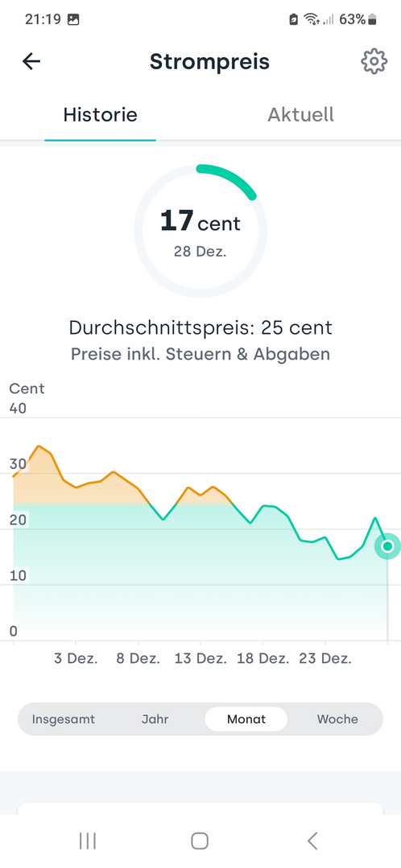Tap the Android back navigation chevron
This screenshot has width=401, height=868.
(312, 841)
